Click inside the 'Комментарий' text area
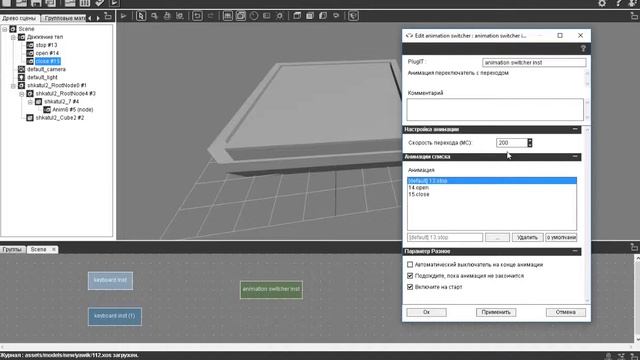640x360 pixels. [495, 109]
